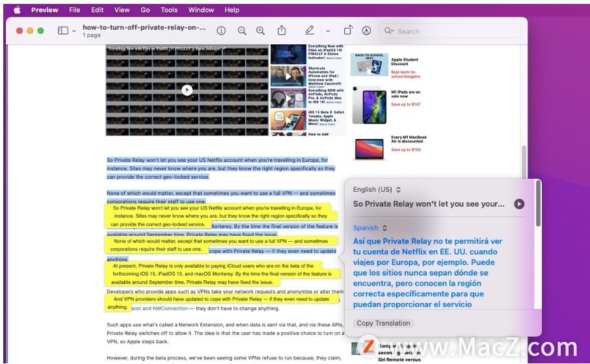Select the Highlight pen tool
This screenshot has height=364, width=590.
pyautogui.click(x=309, y=30)
